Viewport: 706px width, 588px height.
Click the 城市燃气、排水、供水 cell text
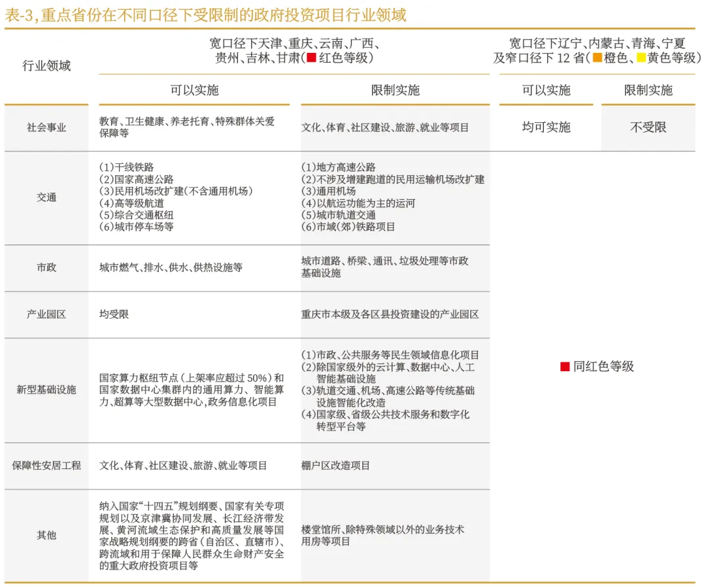click(171, 268)
